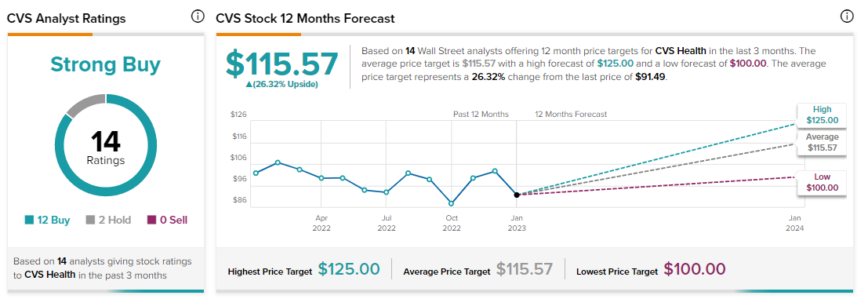Select the 2 Hold legend label
The image size is (868, 299).
(x=115, y=221)
